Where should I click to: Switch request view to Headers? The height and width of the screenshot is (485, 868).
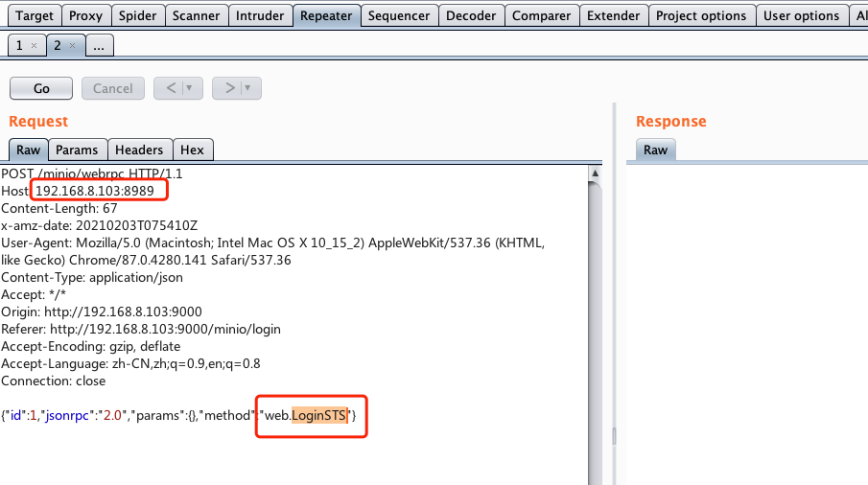point(139,150)
